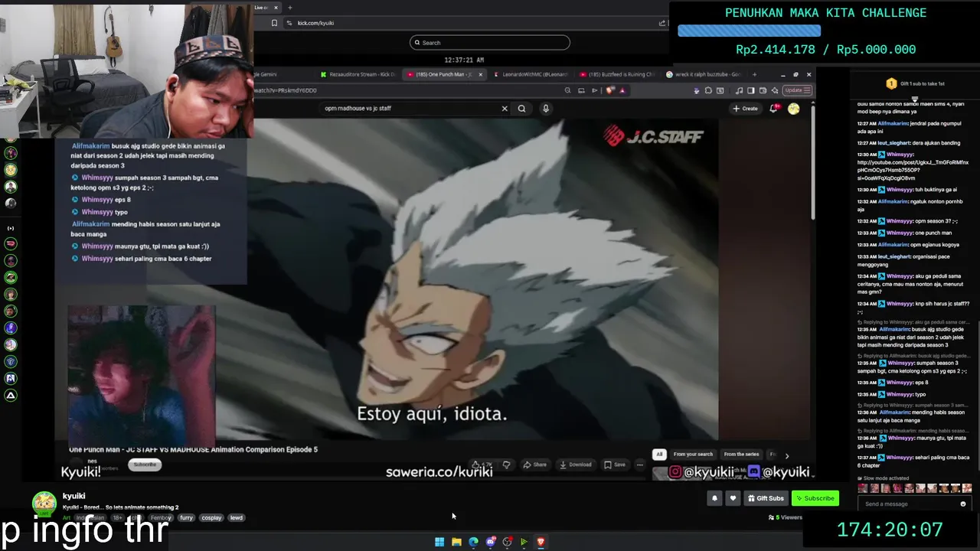This screenshot has height=551, width=980.
Task: Click the playlist music note toolbar icon
Action: click(x=739, y=90)
